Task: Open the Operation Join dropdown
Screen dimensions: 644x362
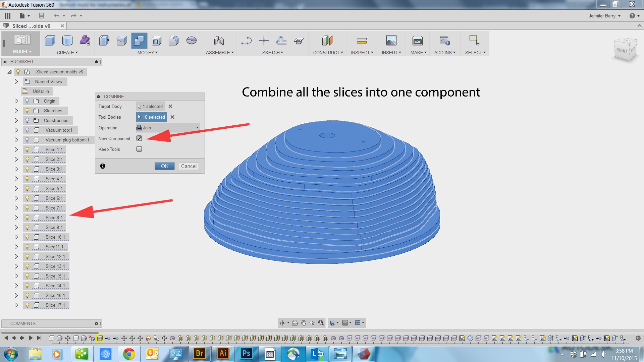Action: (x=168, y=128)
